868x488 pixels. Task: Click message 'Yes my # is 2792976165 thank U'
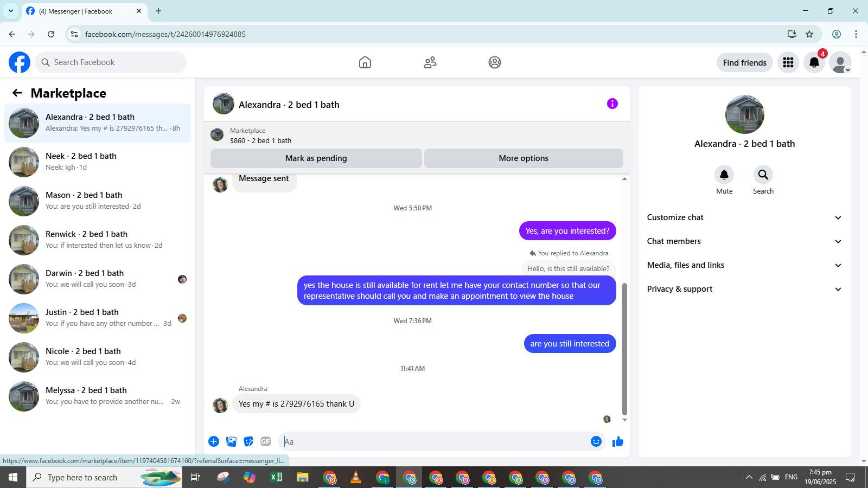tap(296, 404)
